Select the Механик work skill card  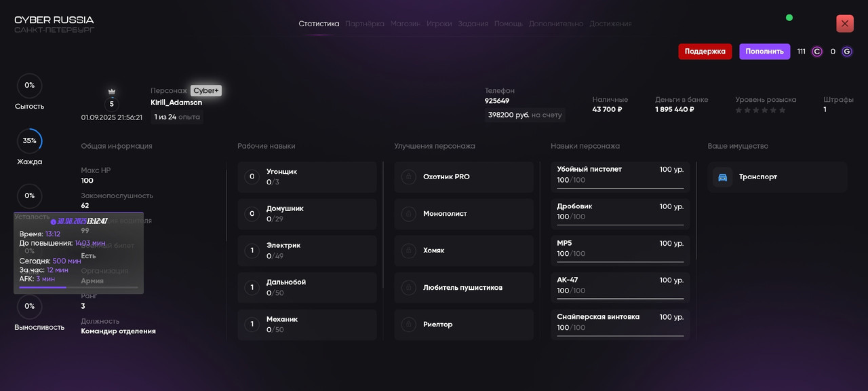click(307, 324)
